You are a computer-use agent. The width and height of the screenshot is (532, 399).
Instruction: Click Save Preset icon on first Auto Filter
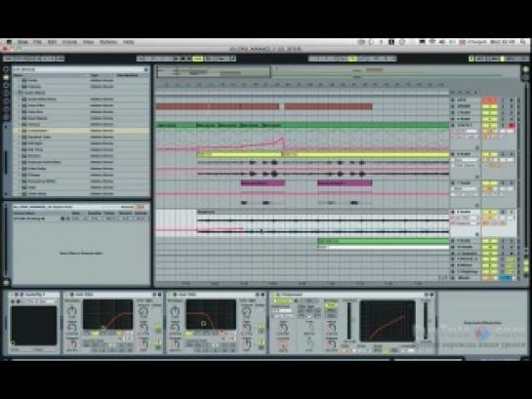pyautogui.click(x=159, y=295)
